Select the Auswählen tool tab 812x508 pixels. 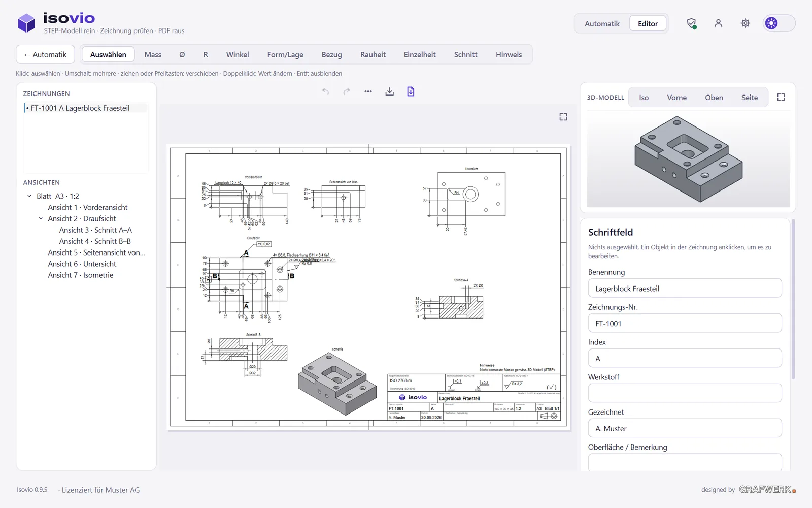point(108,54)
